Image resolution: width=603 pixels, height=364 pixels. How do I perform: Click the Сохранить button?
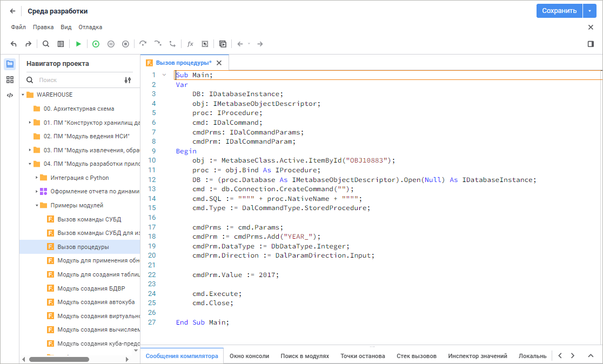559,11
